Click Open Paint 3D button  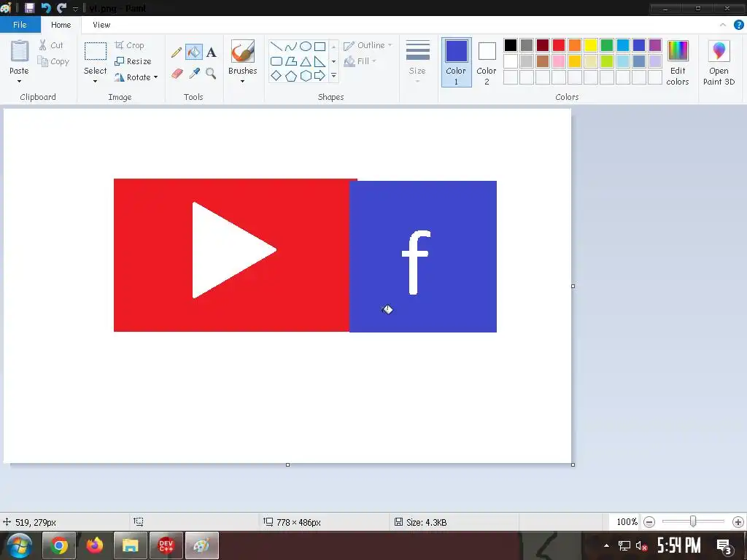[x=719, y=63]
